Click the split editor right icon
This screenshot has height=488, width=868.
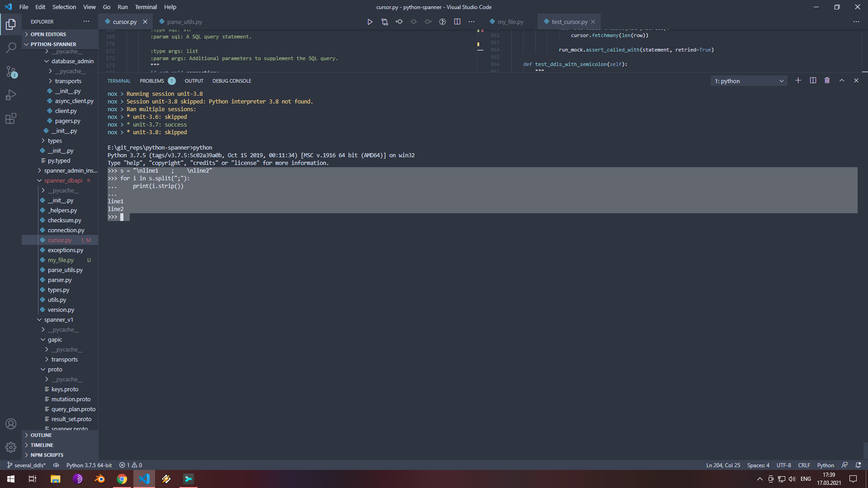(457, 22)
